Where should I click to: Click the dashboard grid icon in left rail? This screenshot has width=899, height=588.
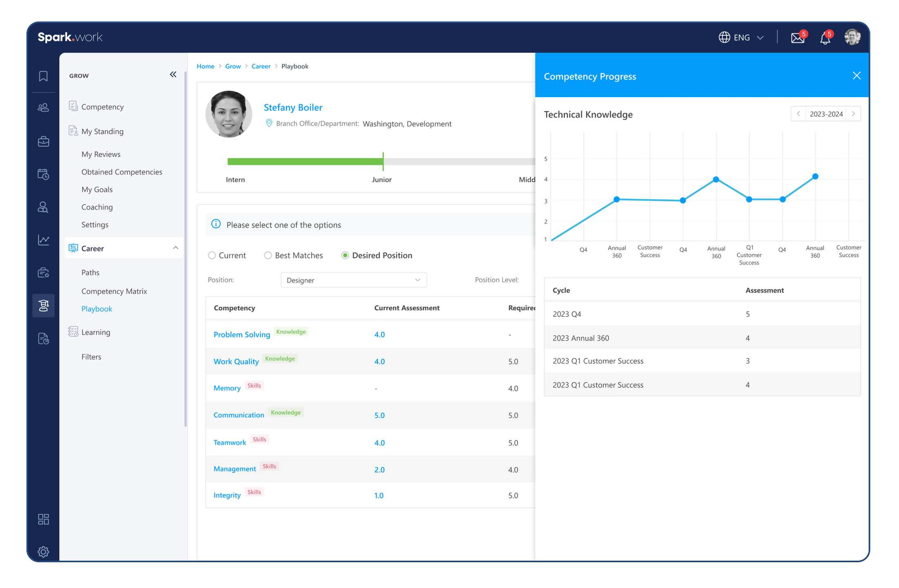click(43, 519)
